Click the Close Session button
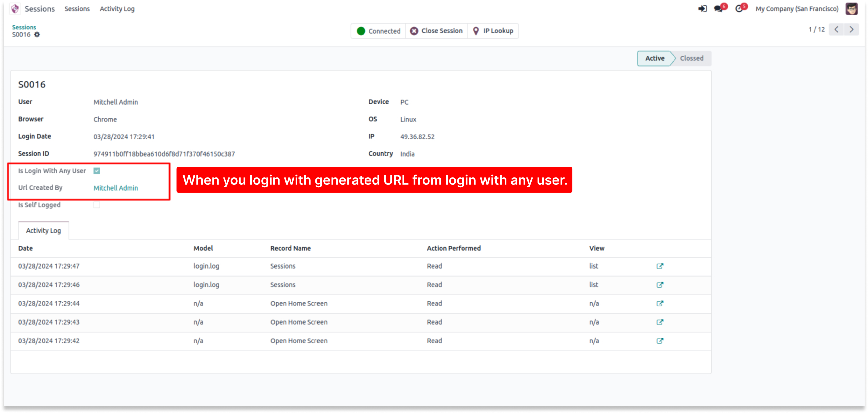The width and height of the screenshot is (868, 413). pyautogui.click(x=436, y=31)
